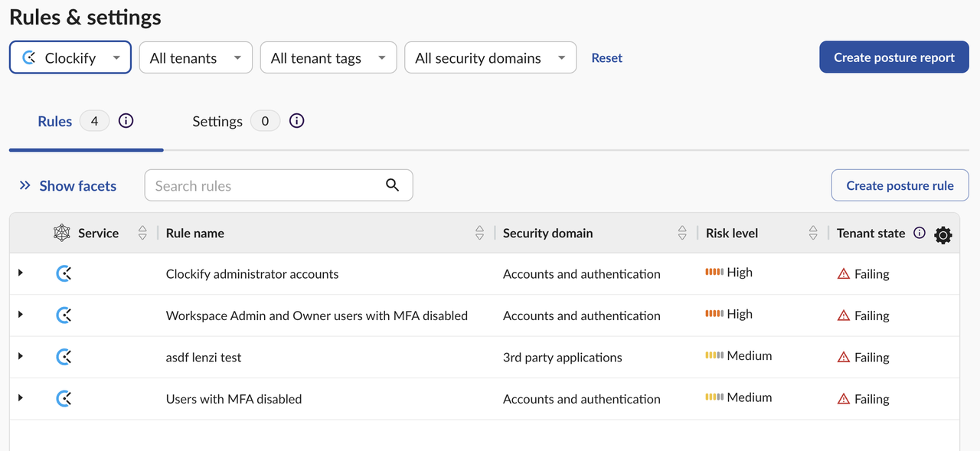Click the table column settings gear icon

point(943,235)
